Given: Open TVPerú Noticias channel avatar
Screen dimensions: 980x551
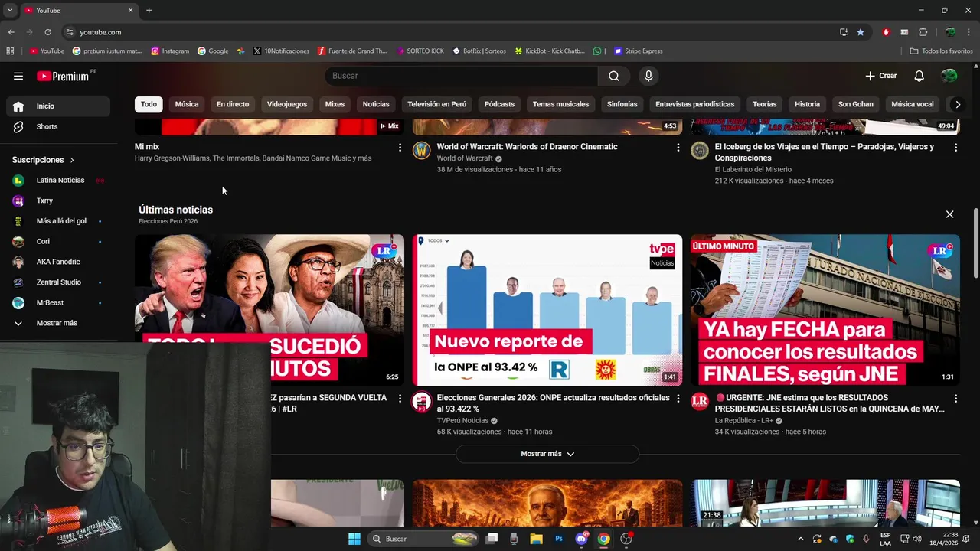Looking at the screenshot, I should [422, 402].
